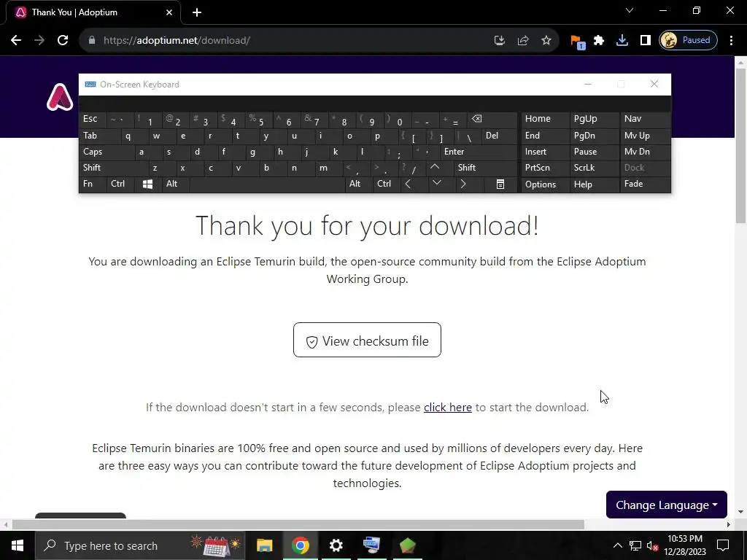Tap the Nav key on keyboard

pyautogui.click(x=645, y=120)
